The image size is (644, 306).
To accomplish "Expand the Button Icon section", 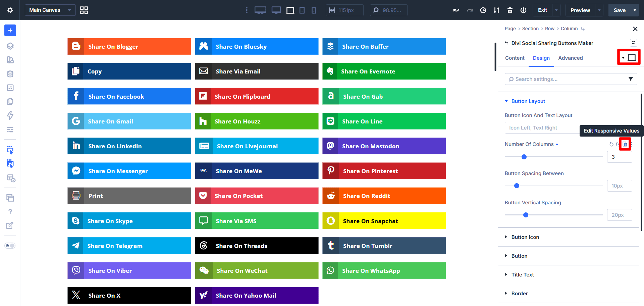I will tap(525, 237).
